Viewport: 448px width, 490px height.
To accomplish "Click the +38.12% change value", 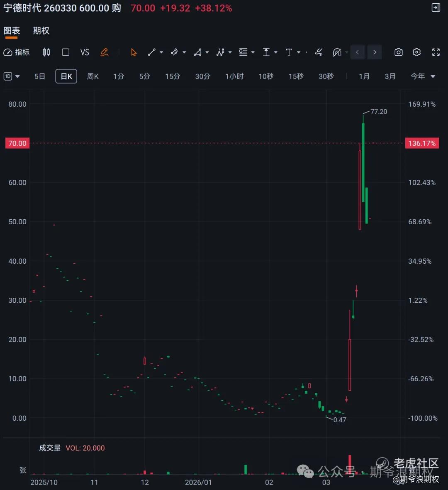I will click(214, 8).
